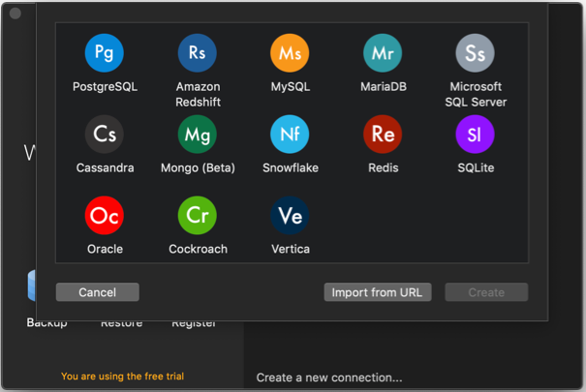586x392 pixels.
Task: Click Backup in the background window
Action: click(47, 323)
